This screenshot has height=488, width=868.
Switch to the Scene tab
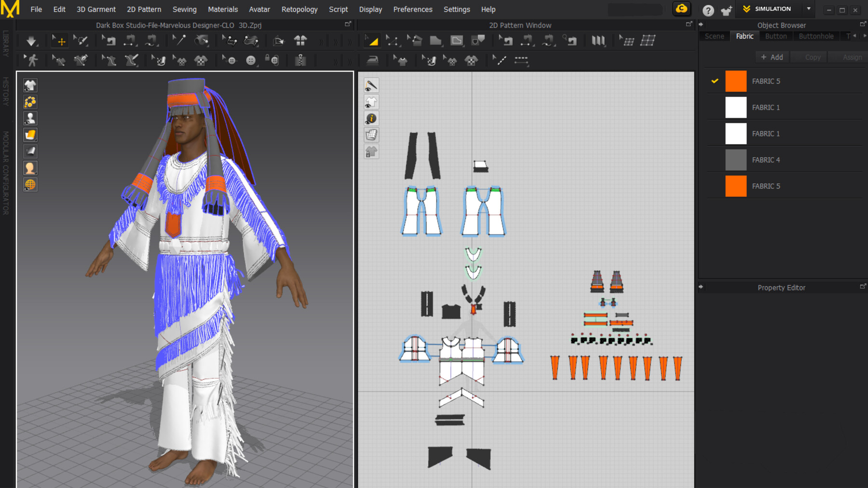coord(714,36)
